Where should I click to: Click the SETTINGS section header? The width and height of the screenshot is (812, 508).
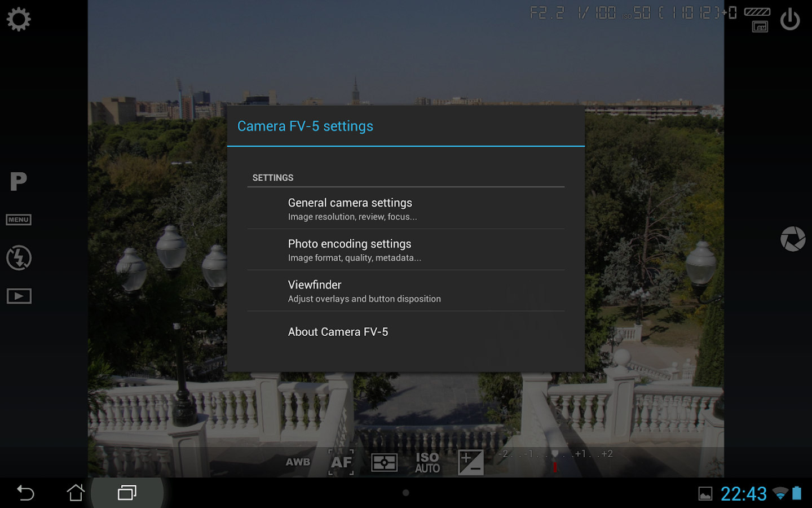point(273,178)
